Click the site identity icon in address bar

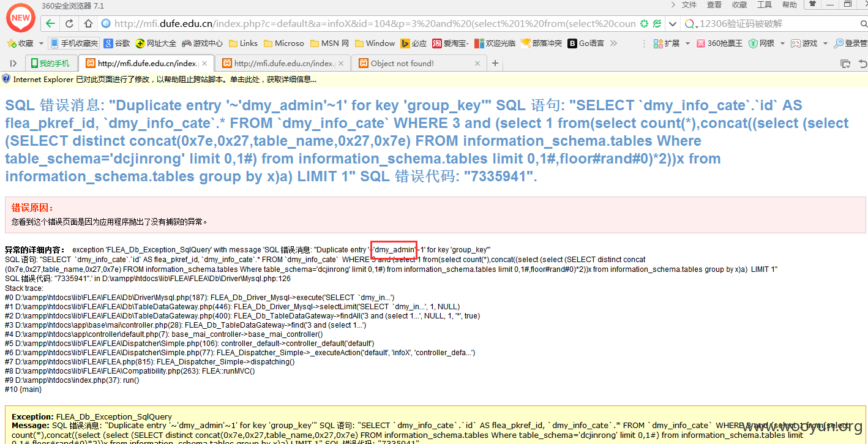coord(106,24)
